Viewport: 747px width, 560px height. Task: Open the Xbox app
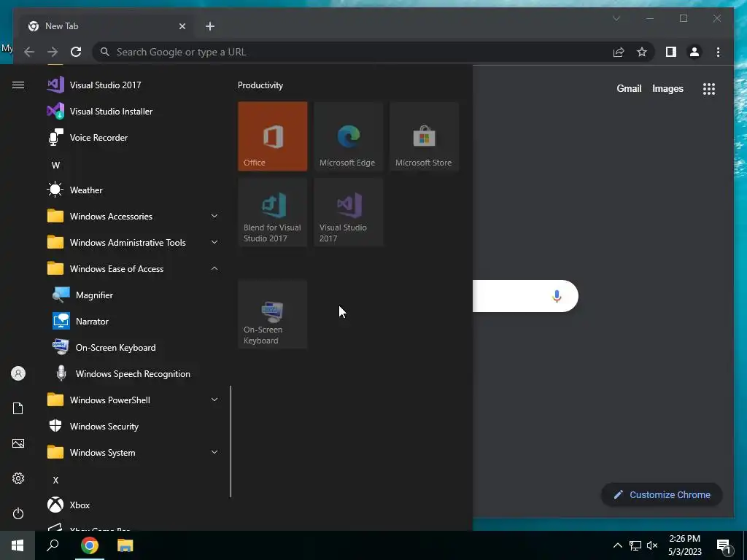pyautogui.click(x=133, y=505)
